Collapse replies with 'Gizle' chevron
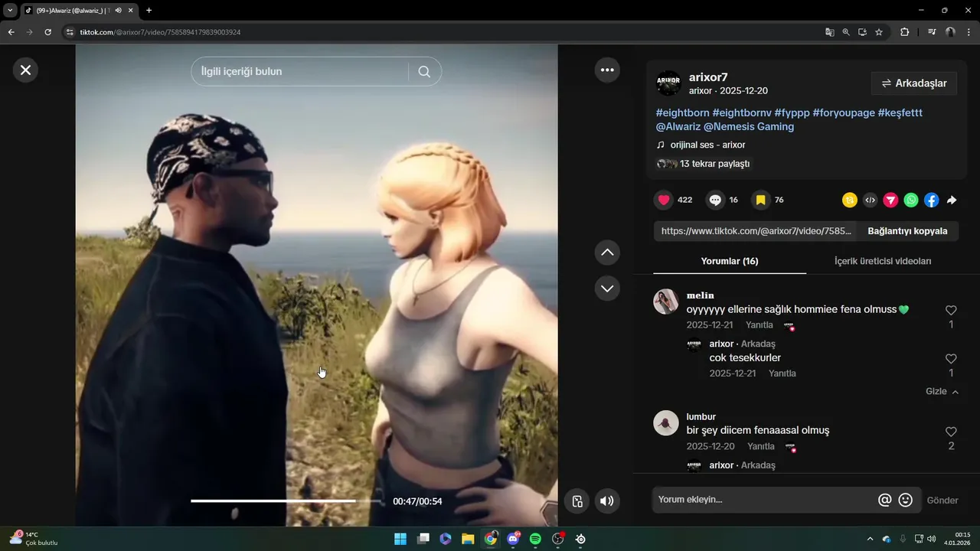 click(942, 391)
